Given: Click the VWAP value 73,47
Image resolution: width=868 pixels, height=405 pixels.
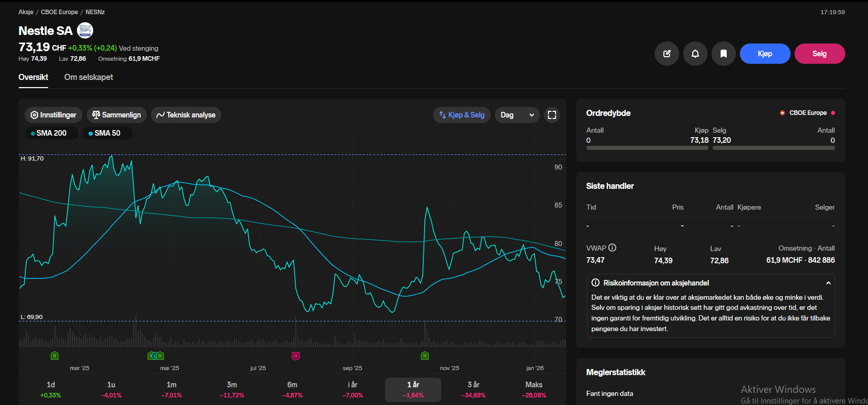Looking at the screenshot, I should pos(596,260).
